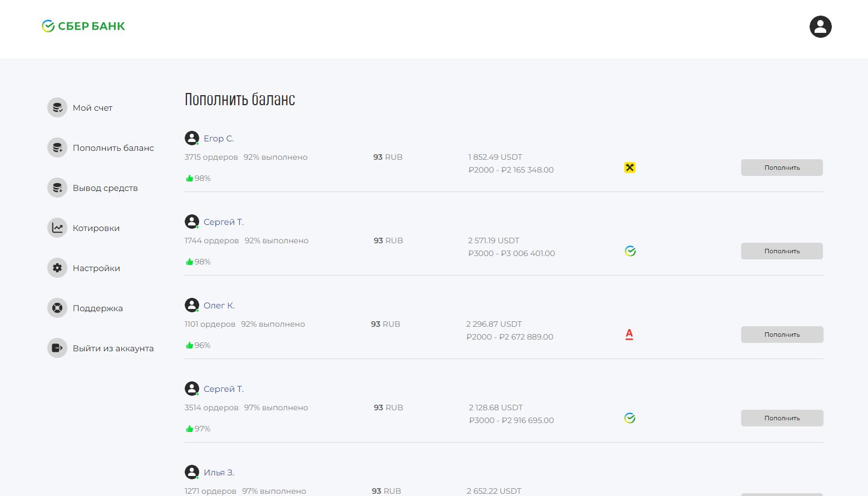Click 93 RUB price in Олег К. row
The width and height of the screenshot is (868, 496).
[x=386, y=324]
